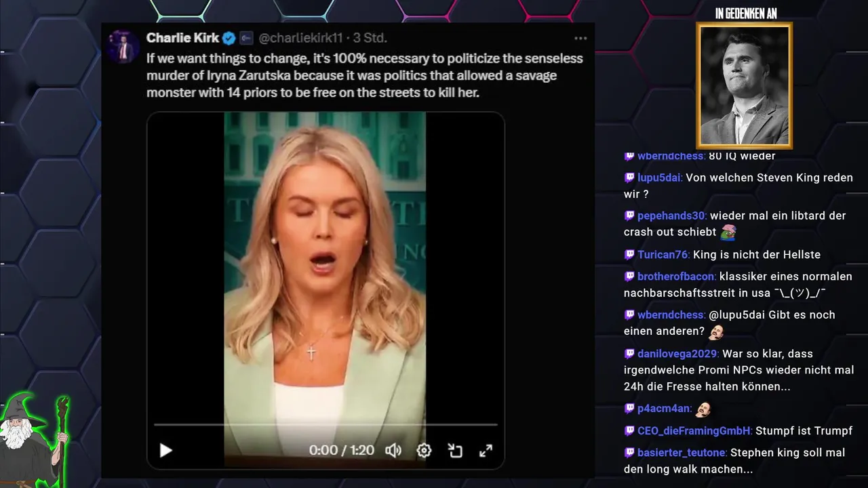Screen dimensions: 868x488
Task: Click the tweet's 3 Std. timestamp
Action: pos(370,38)
